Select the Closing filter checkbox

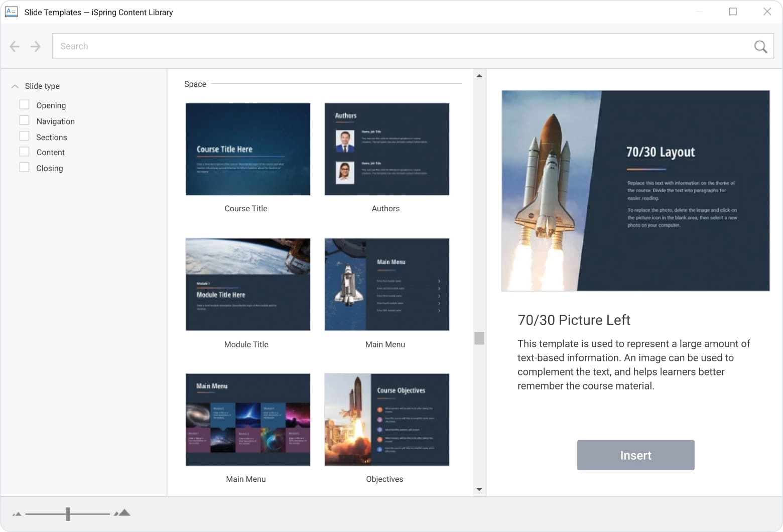24,168
